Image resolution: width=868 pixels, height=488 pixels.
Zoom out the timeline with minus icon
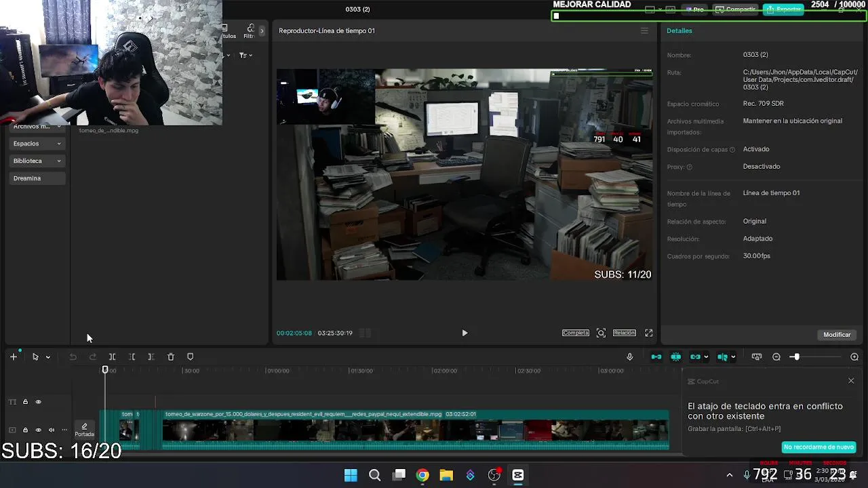coord(776,357)
